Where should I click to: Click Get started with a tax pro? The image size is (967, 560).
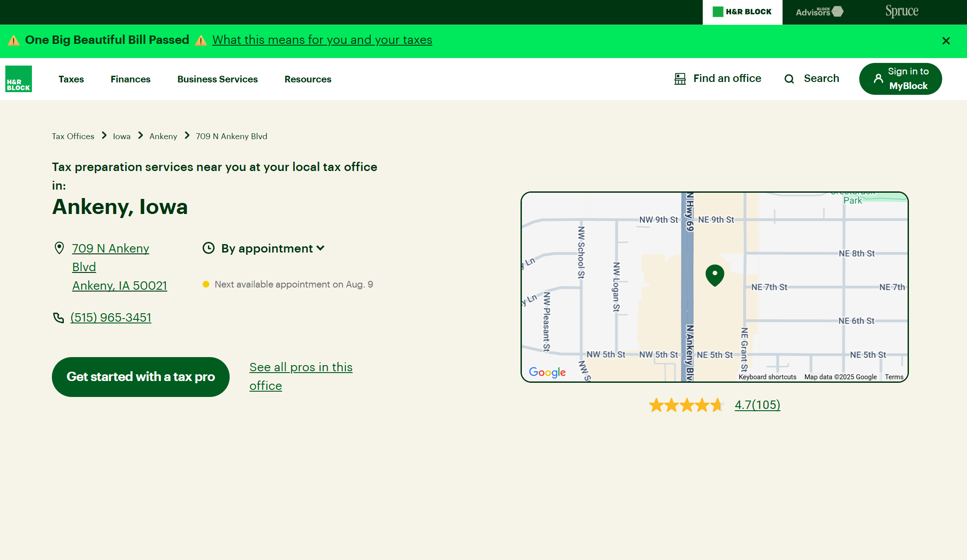[141, 377]
